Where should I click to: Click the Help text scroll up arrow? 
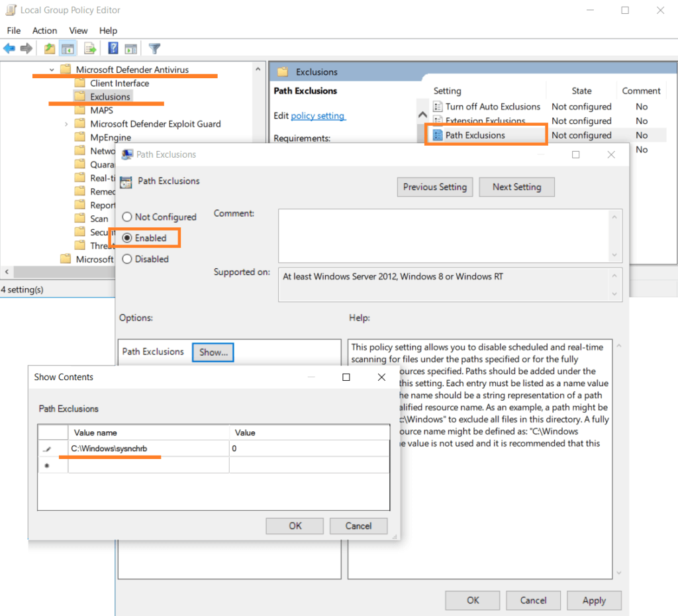[x=619, y=346]
